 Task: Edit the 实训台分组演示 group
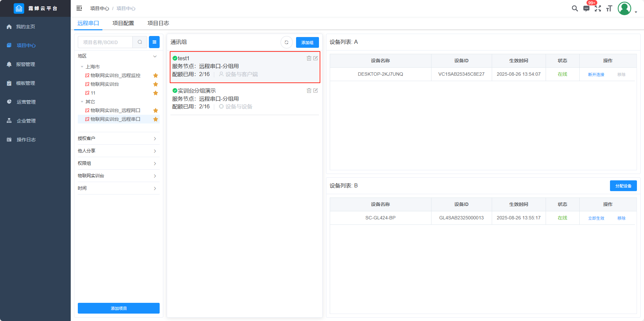click(x=316, y=91)
